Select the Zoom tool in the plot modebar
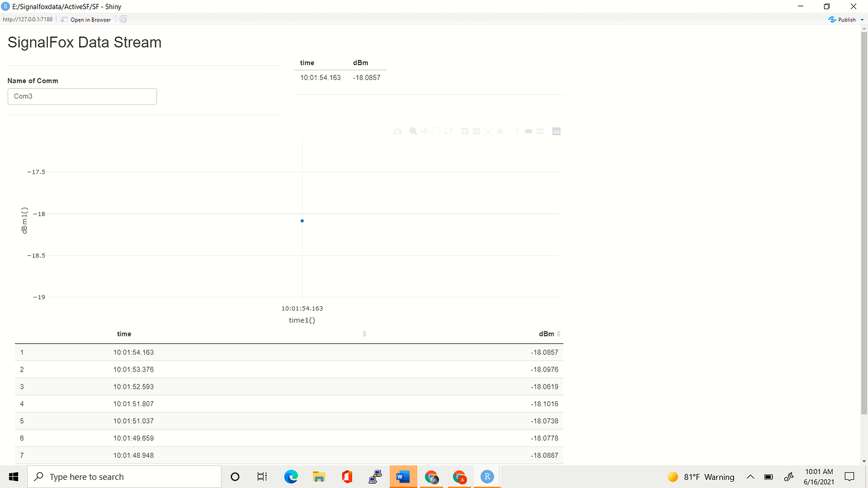Screen dimensions: 868x488 (x=413, y=131)
